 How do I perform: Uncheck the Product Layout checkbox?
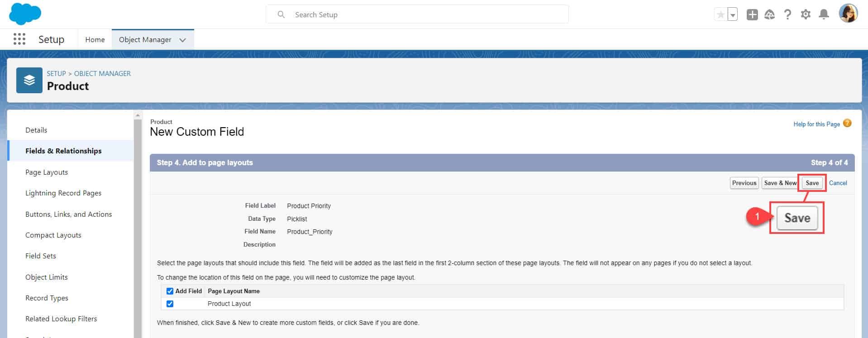170,304
